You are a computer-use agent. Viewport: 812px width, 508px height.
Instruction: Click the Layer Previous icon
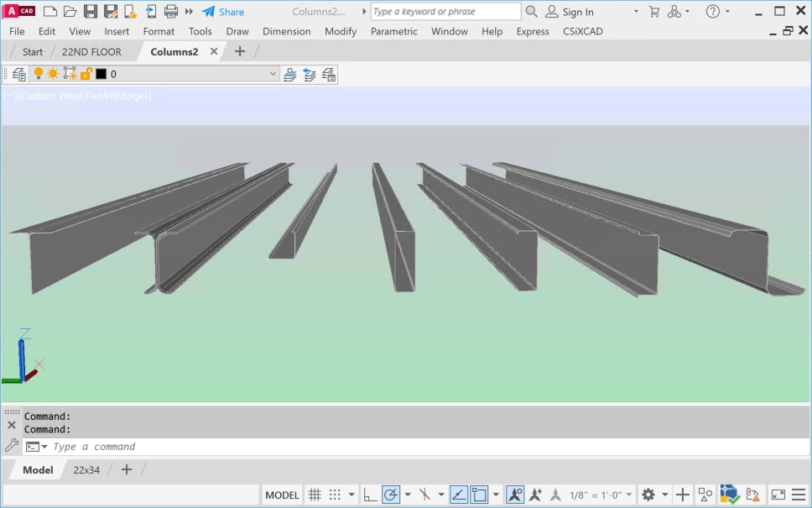(310, 74)
